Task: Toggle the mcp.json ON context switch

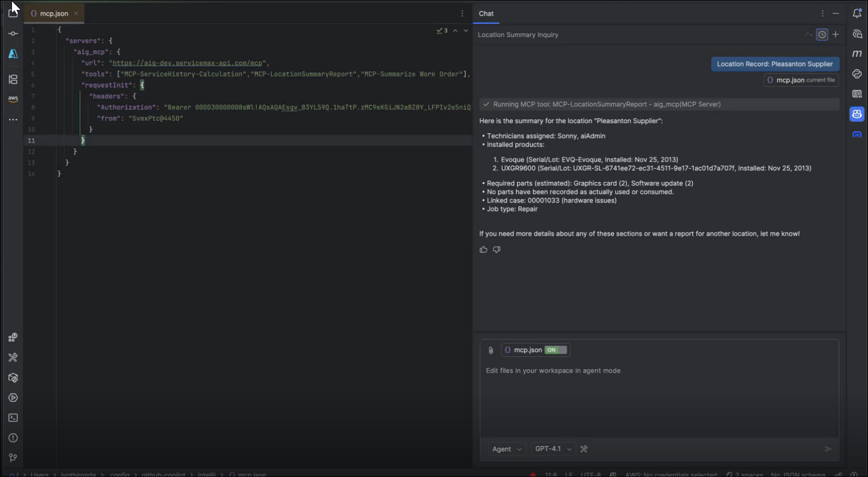Action: 555,350
